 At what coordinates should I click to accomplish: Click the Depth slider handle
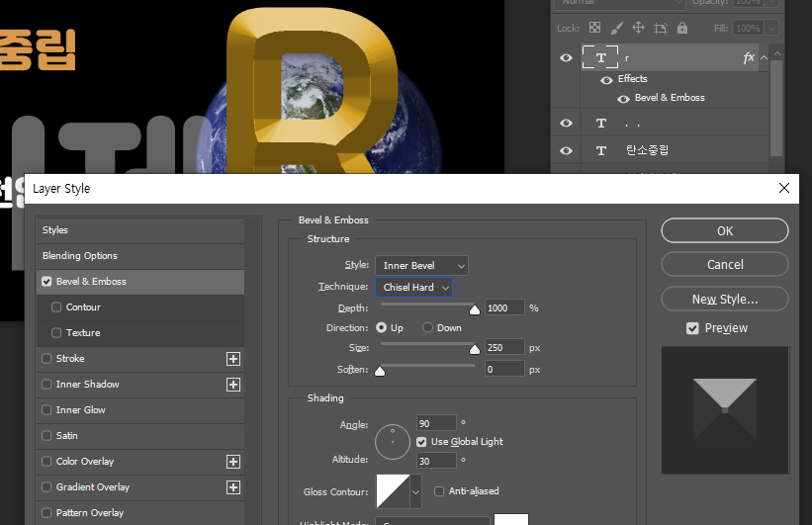475,309
